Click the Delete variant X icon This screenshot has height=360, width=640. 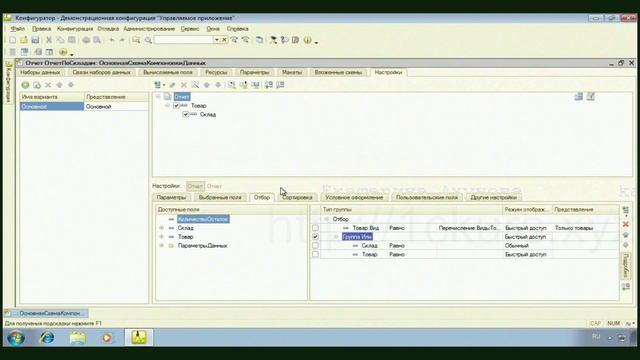48,85
